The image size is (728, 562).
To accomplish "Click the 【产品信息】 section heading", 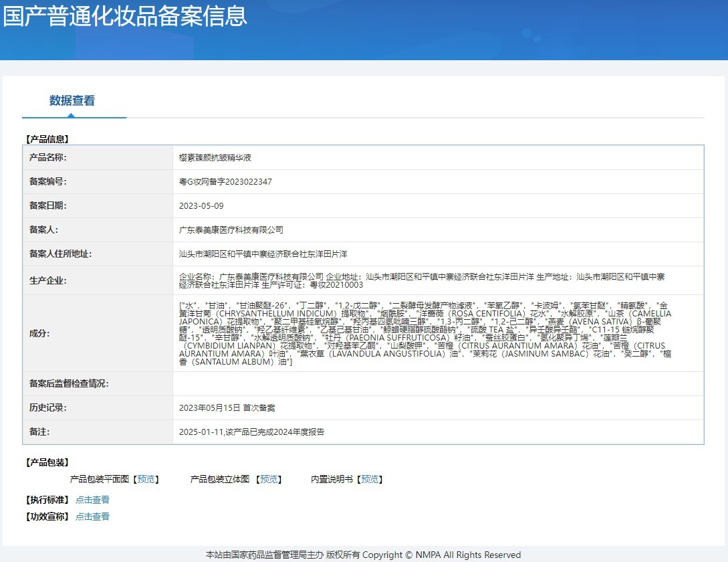I will pos(47,139).
